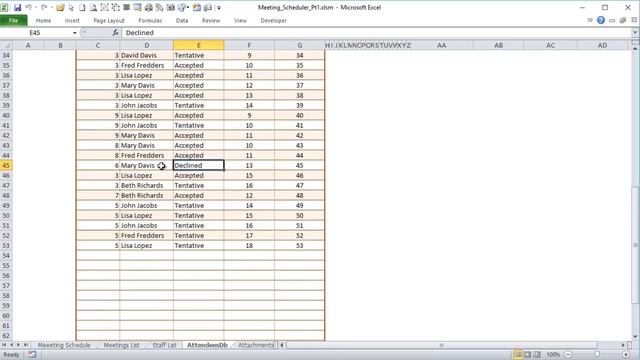Click formula bar containing Declined
640x360 pixels.
(x=378, y=33)
